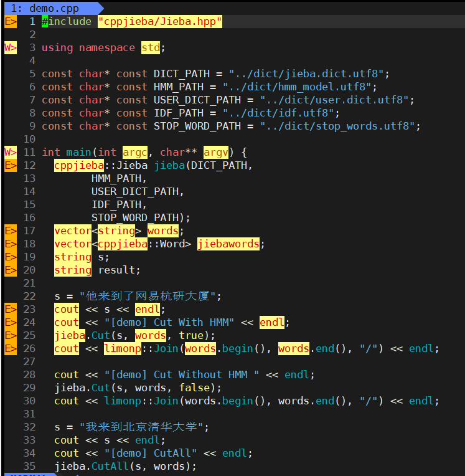Click highlighted cppjieba on line 12
Screen dimensions: 465x476
pyautogui.click(x=79, y=166)
